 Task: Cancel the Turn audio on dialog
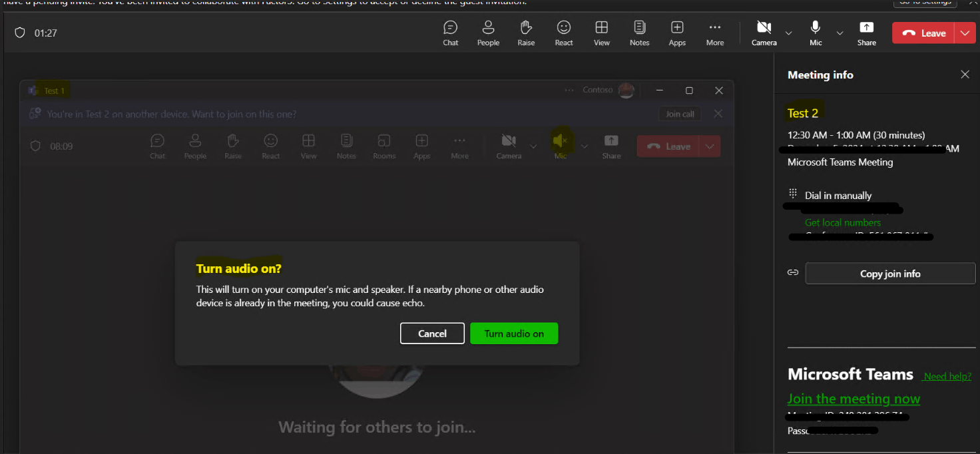pos(432,334)
